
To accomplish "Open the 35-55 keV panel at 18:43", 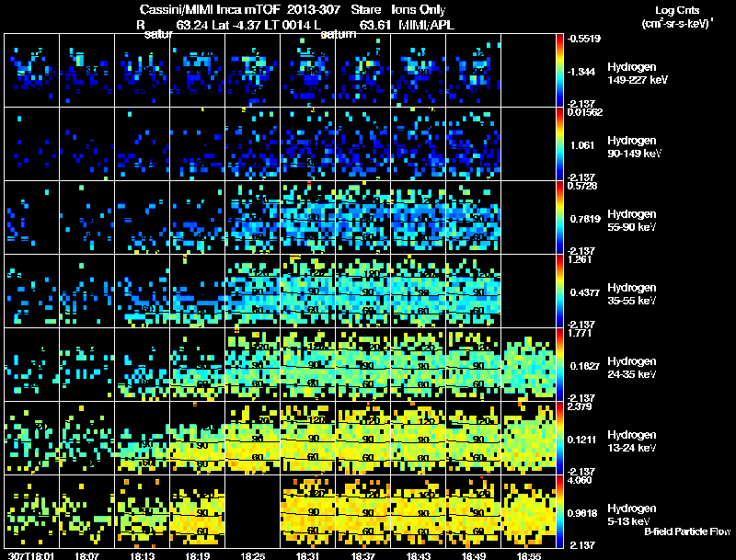I will coord(419,291).
